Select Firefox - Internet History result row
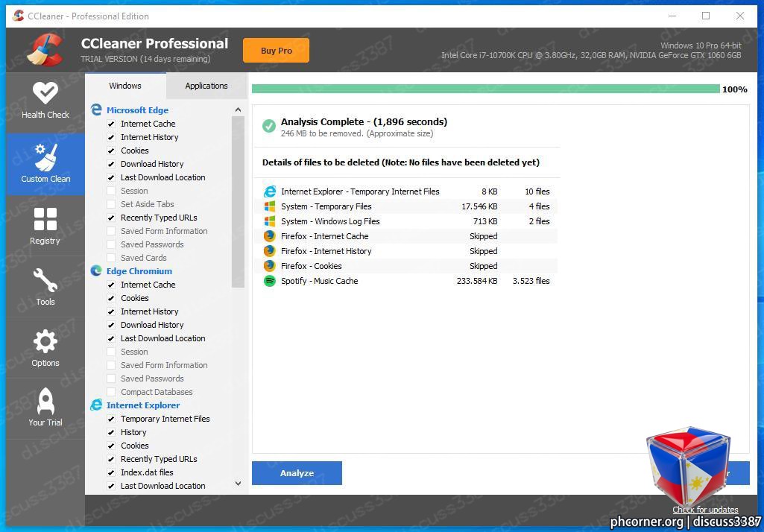The image size is (764, 532). (x=407, y=251)
